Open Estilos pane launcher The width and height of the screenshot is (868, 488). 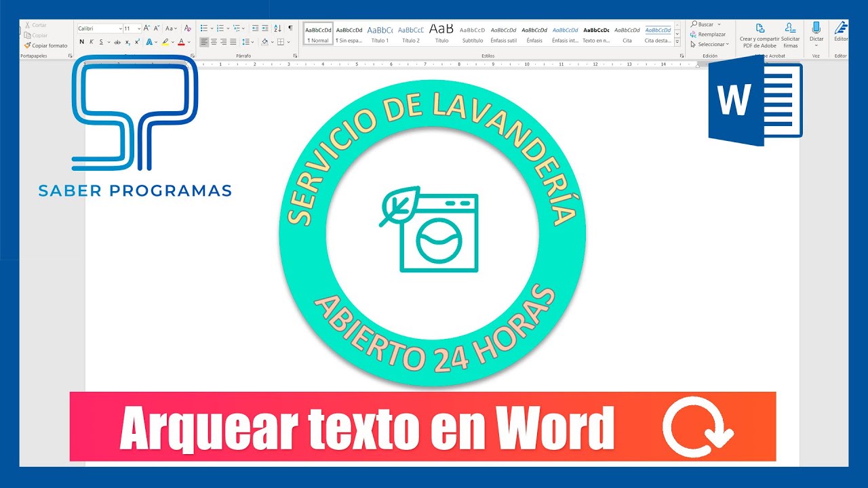[681, 56]
